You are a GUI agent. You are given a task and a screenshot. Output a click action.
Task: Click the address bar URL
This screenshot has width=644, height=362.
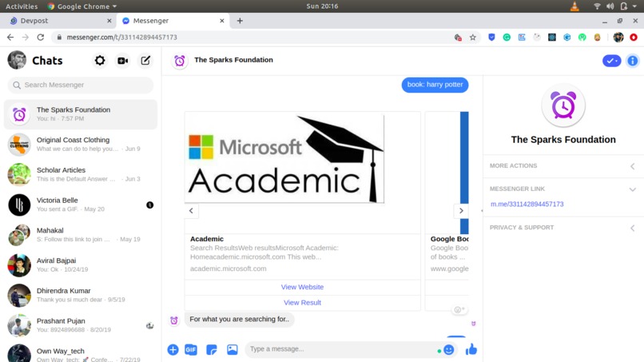pyautogui.click(x=121, y=38)
